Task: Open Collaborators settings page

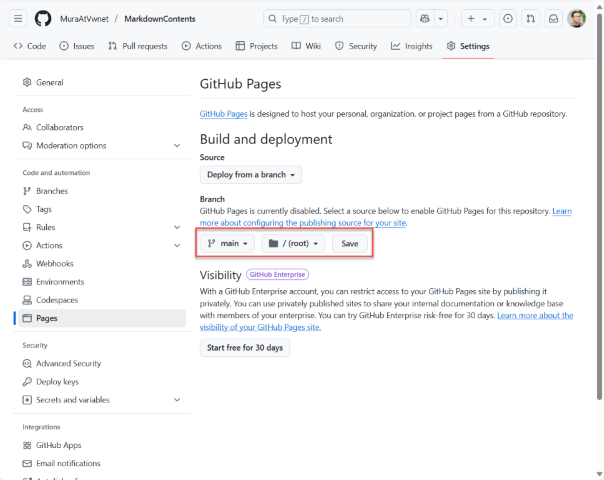Action: 100,128
